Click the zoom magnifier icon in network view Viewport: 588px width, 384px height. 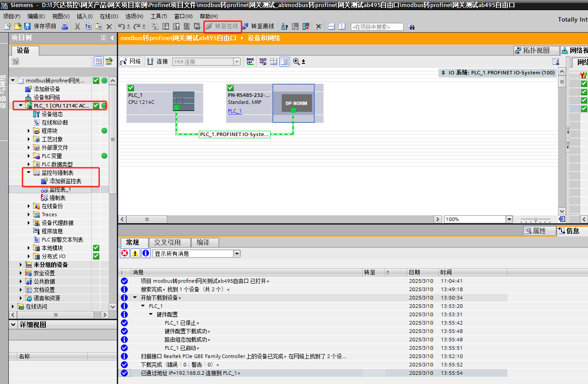pos(296,62)
